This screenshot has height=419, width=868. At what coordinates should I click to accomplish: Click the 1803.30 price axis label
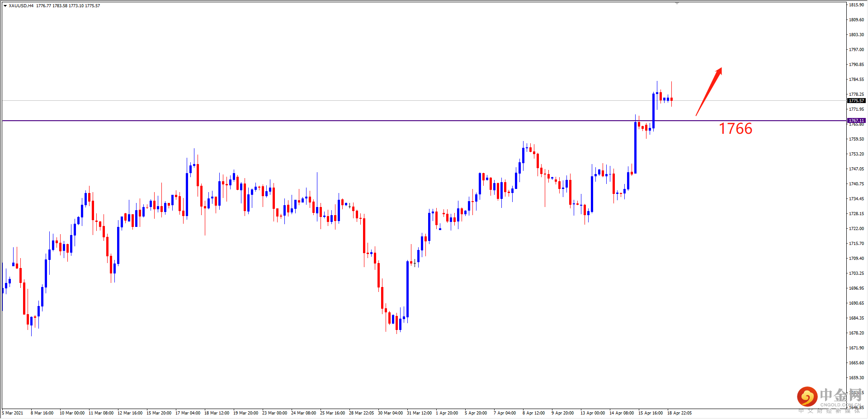point(856,35)
